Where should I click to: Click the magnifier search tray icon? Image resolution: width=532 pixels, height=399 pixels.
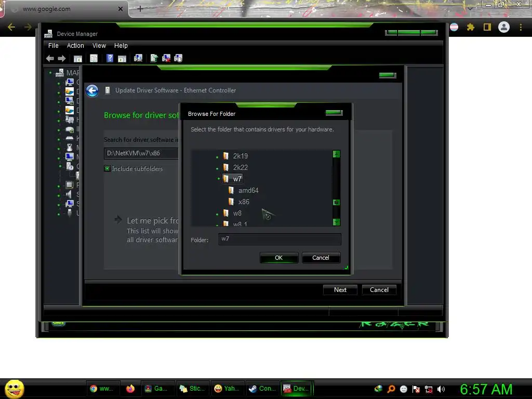[x=391, y=389]
